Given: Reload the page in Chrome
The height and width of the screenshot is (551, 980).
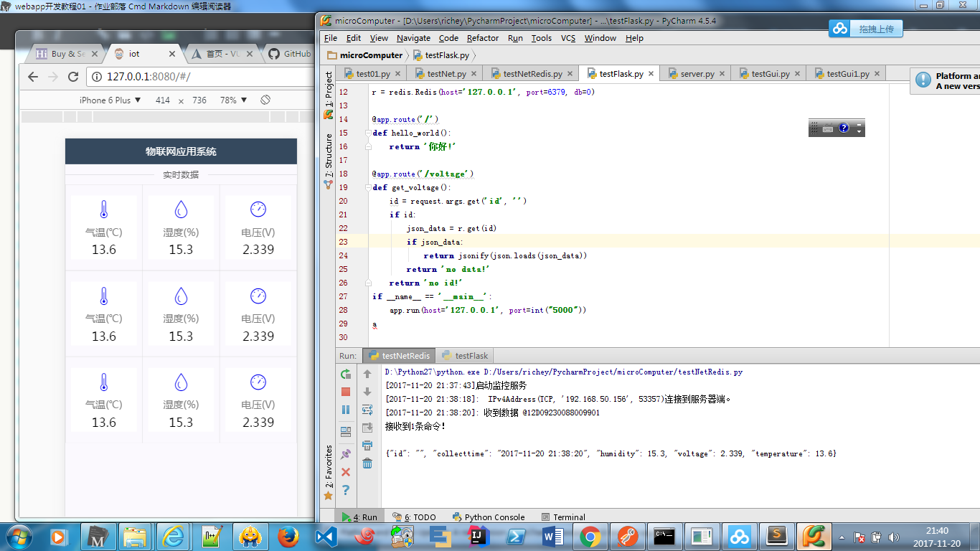Looking at the screenshot, I should 73,77.
